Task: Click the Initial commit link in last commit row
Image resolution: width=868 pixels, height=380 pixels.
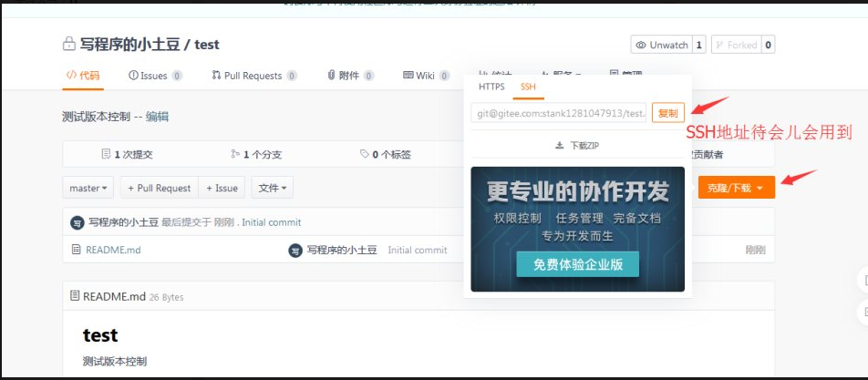Action: coord(272,222)
